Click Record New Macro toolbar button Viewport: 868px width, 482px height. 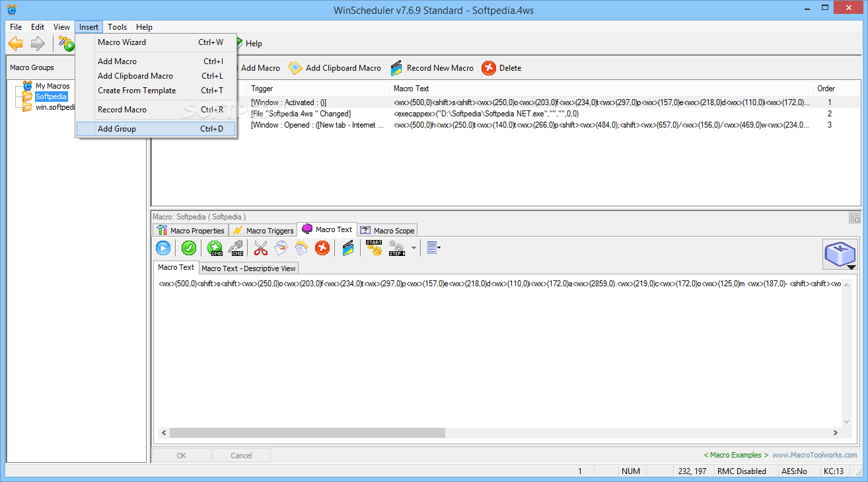pos(432,67)
